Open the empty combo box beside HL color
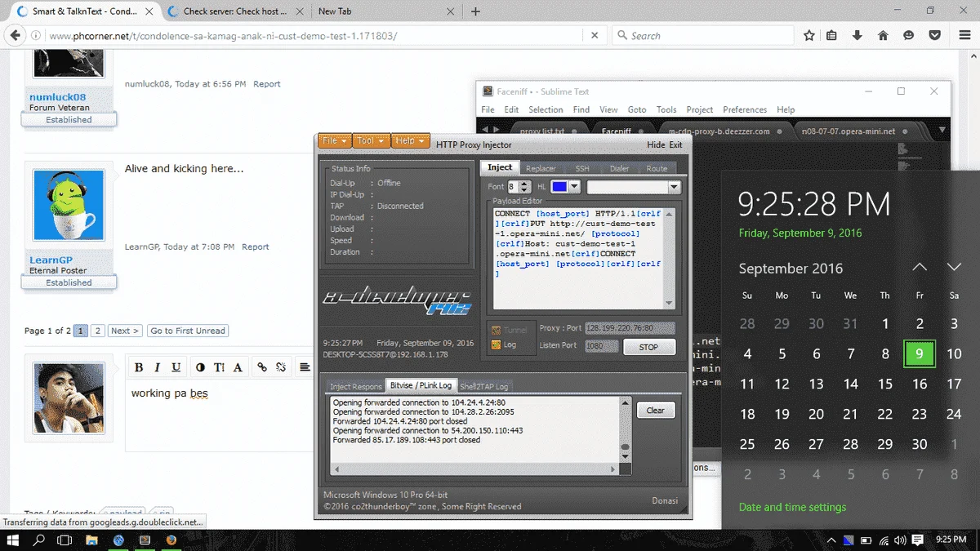The height and width of the screenshot is (551, 980). [634, 187]
